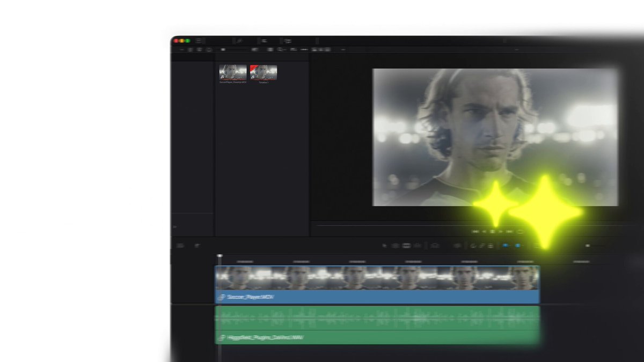Jump to the first frame with the transport control
Viewport: 644px width, 362px height.
pos(475,232)
